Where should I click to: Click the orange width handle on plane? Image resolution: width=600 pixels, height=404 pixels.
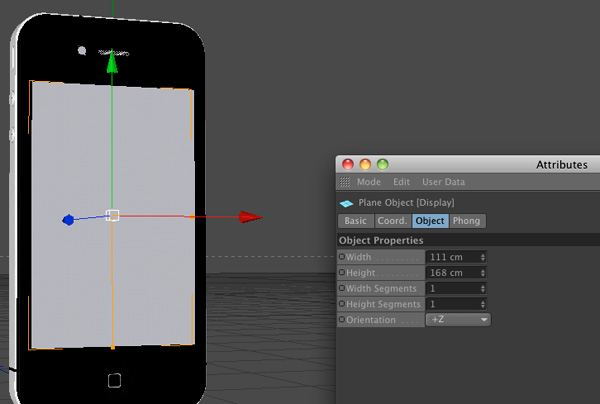[x=192, y=217]
